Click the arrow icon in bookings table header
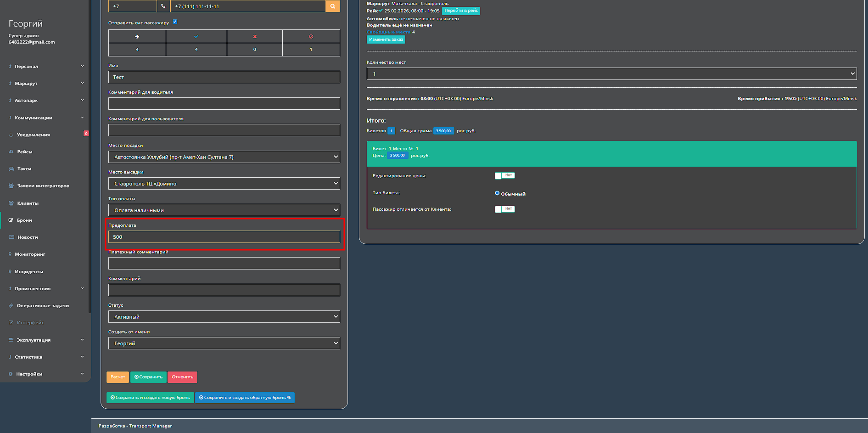The height and width of the screenshot is (433, 868). point(137,36)
